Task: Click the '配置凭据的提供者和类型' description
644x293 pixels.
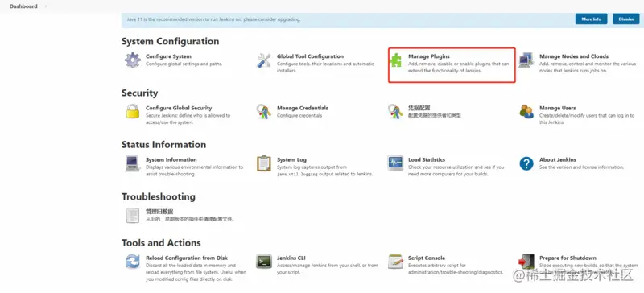Action: coord(435,115)
